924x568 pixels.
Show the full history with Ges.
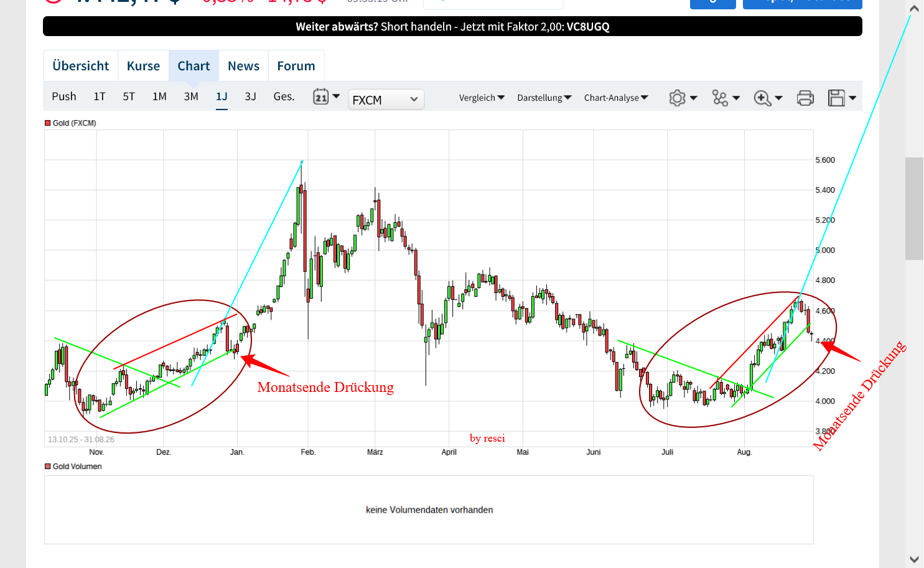click(284, 96)
